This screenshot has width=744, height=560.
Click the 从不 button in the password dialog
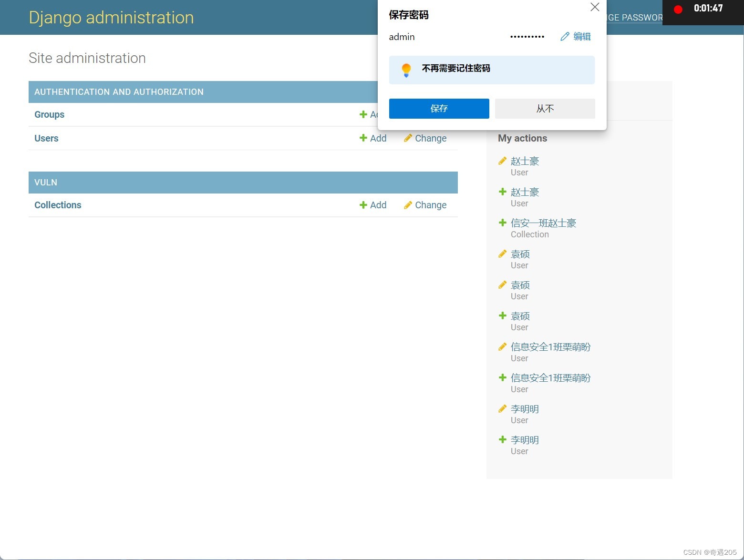(x=545, y=109)
